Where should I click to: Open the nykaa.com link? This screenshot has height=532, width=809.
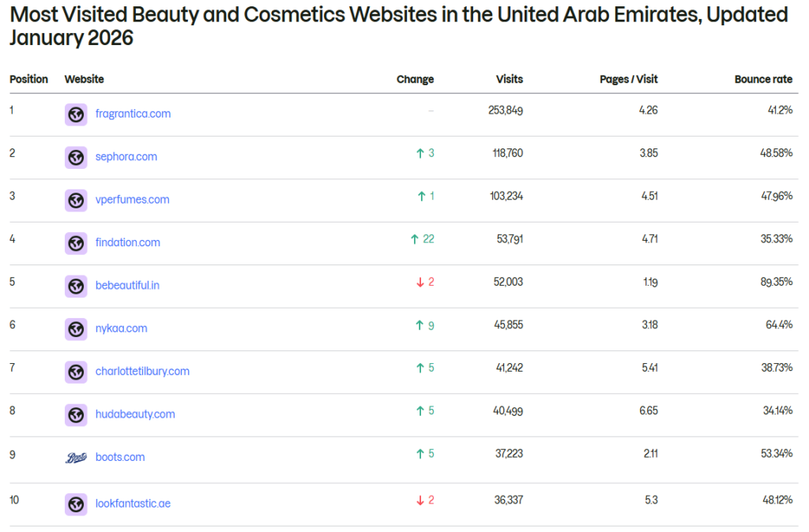click(x=121, y=329)
